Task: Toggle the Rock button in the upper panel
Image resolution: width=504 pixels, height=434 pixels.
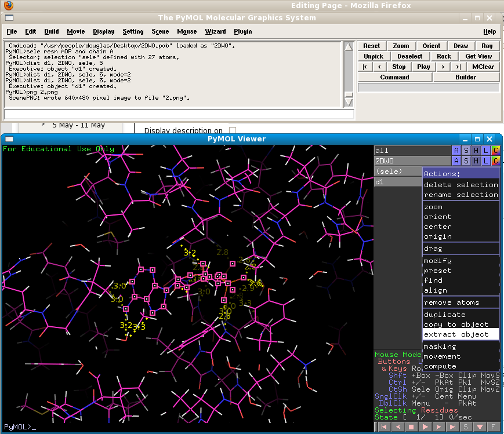Action: coord(444,56)
